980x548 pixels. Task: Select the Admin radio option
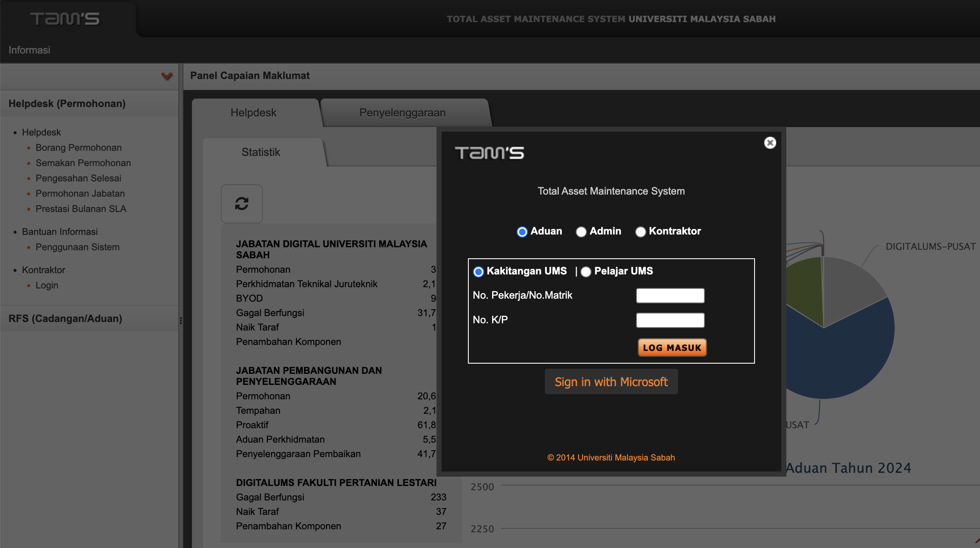click(x=581, y=232)
